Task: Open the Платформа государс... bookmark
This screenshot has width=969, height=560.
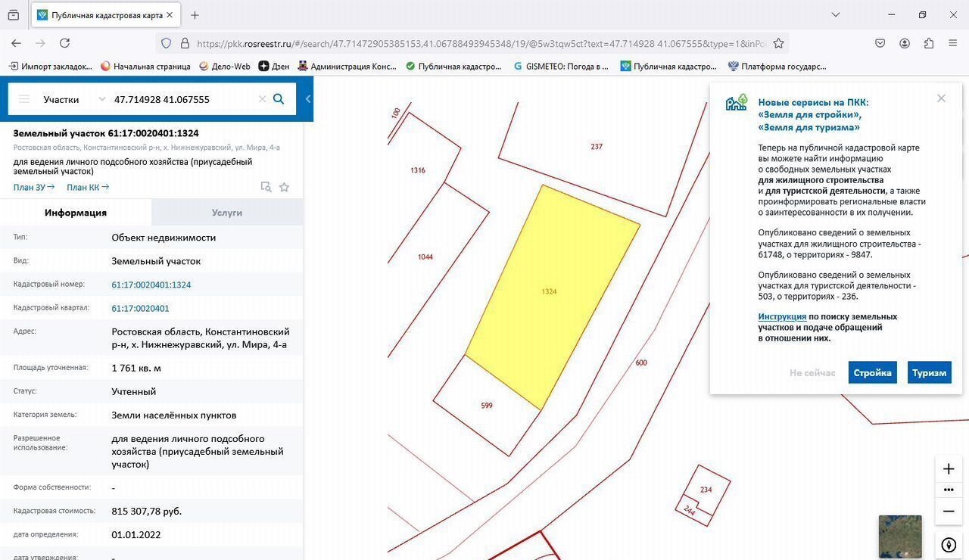Action: click(x=777, y=67)
